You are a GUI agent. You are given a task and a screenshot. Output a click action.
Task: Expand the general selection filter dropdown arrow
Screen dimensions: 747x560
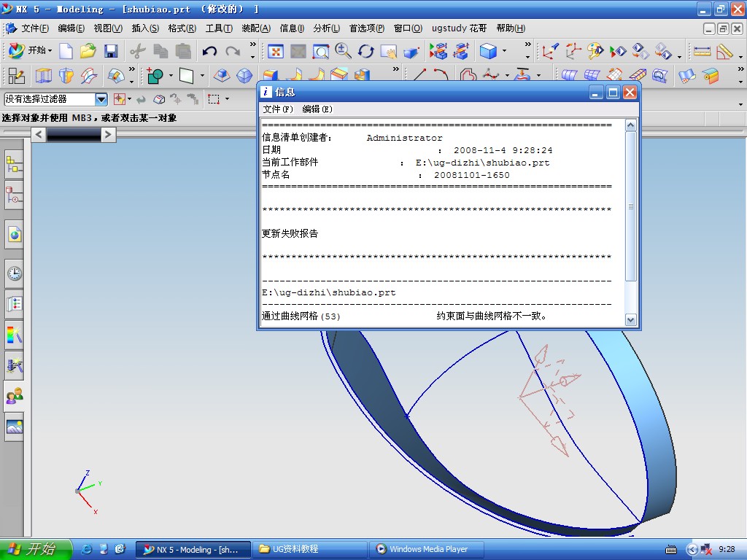(x=129, y=99)
